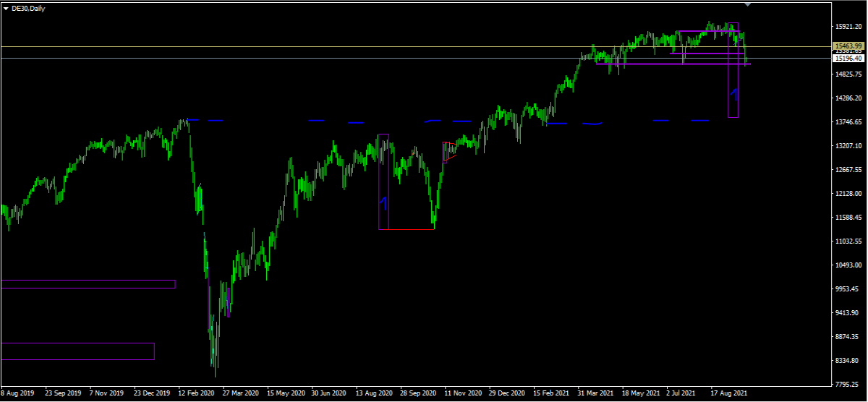This screenshot has height=402, width=868.
Task: Click the 11032.55 price scale value
Action: coord(848,241)
